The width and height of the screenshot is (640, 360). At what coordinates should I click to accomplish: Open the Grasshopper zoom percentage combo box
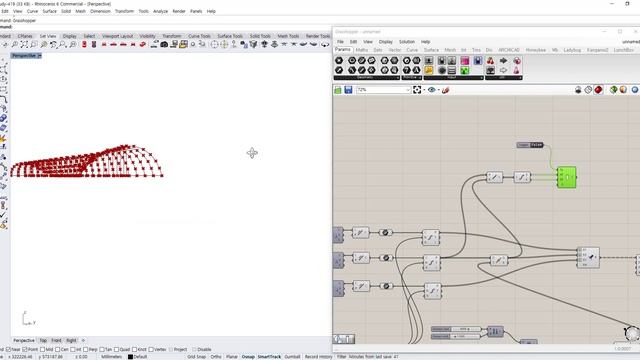[383, 90]
